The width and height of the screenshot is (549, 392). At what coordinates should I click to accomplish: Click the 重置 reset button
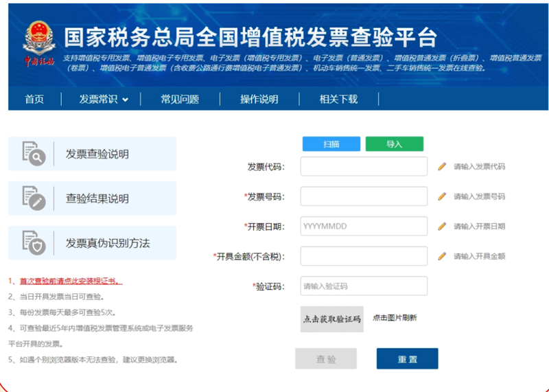point(407,358)
